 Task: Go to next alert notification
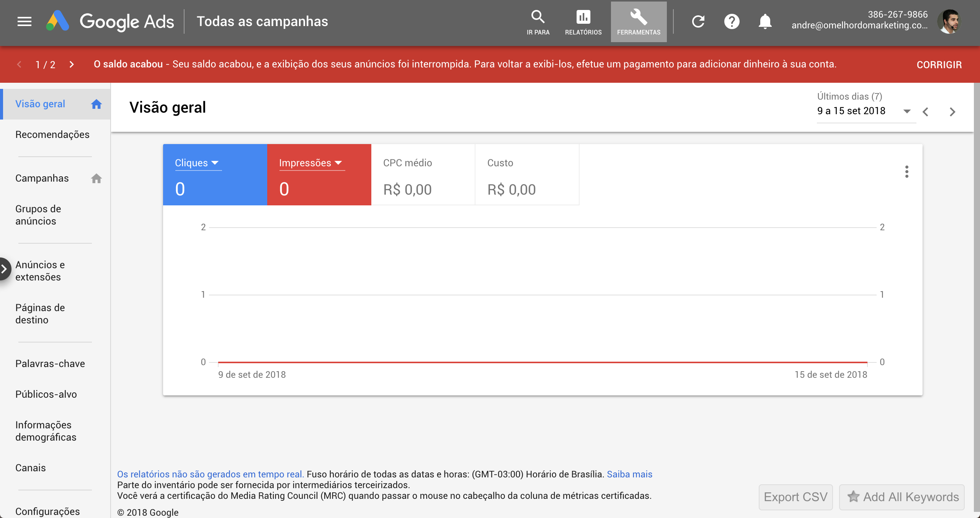point(72,64)
